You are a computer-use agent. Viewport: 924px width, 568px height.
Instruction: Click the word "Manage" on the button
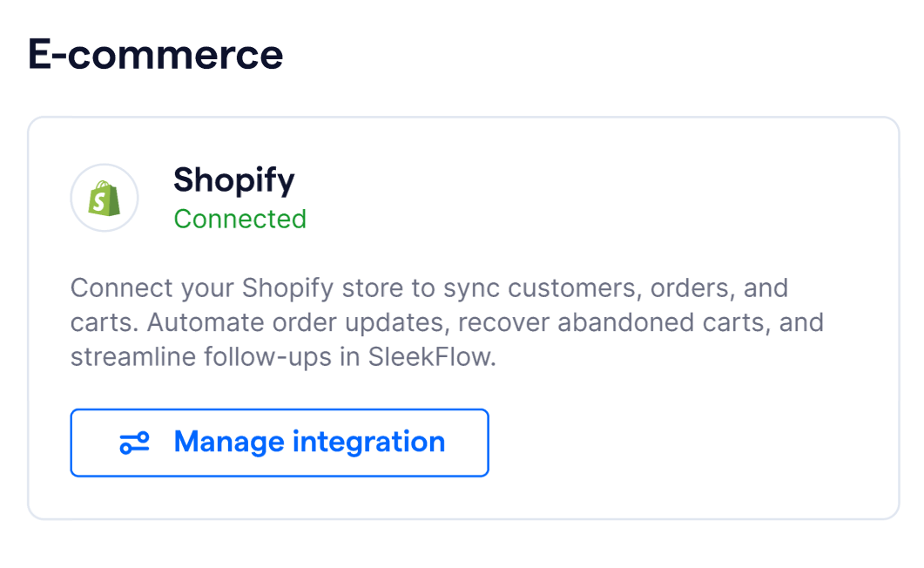[x=229, y=442]
